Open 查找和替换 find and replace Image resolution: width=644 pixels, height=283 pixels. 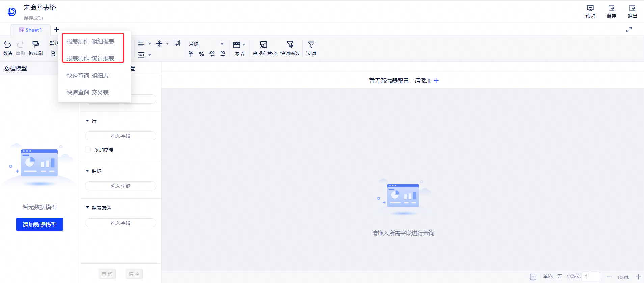(x=264, y=45)
